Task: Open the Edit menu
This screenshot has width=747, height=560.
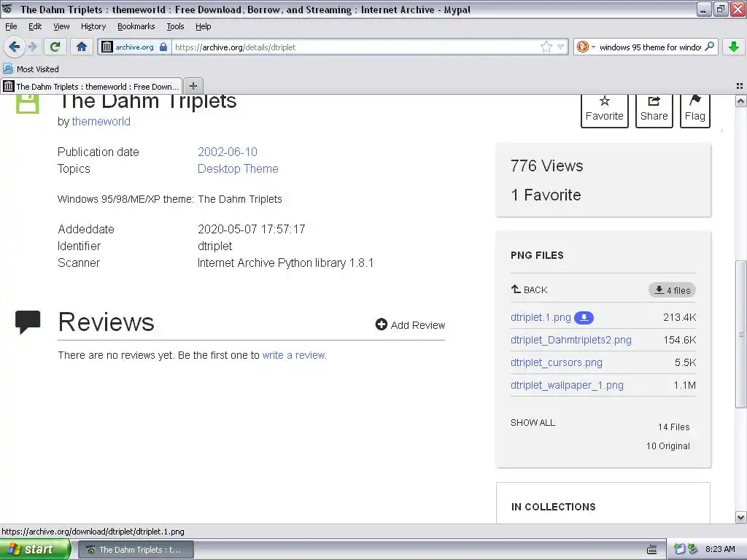Action: pyautogui.click(x=35, y=26)
